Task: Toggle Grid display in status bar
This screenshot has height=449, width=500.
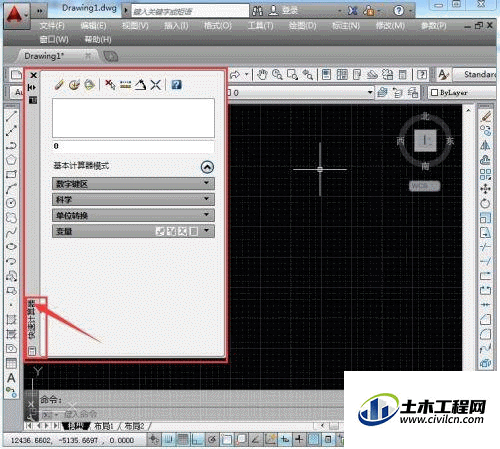Action: point(183,440)
